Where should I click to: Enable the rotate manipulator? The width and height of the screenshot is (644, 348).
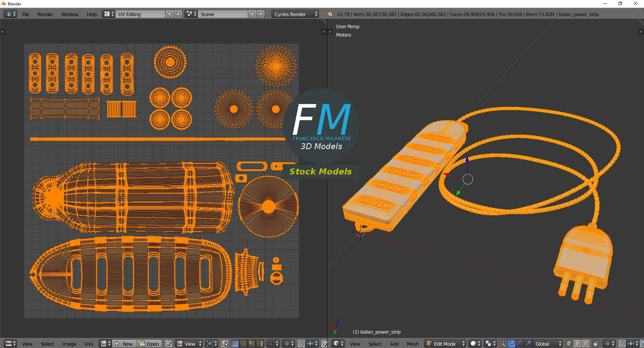[520, 344]
